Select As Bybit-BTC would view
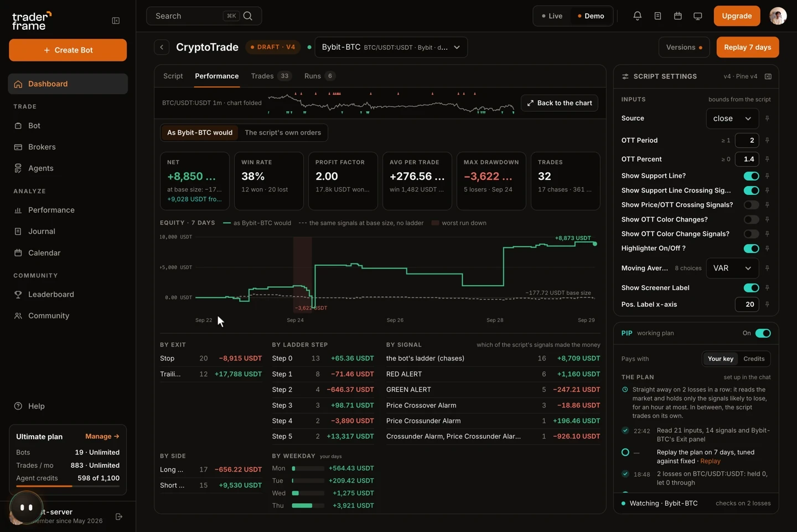Screen dimensions: 797x532 pos(200,133)
